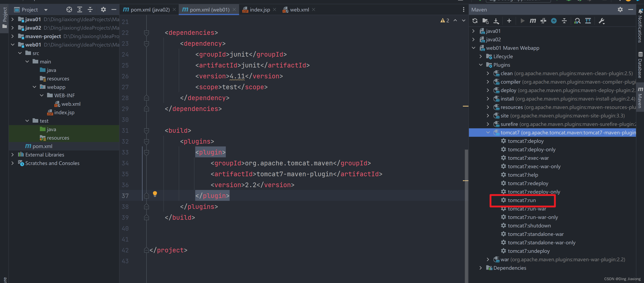The height and width of the screenshot is (283, 644).
Task: Expand the web01 Maven Webapp Lifecycle node
Action: pyautogui.click(x=483, y=56)
